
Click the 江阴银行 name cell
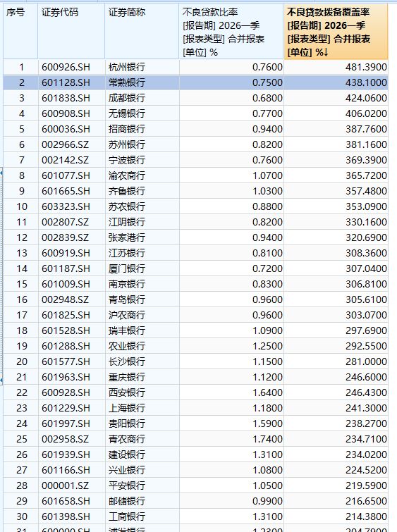click(x=127, y=222)
